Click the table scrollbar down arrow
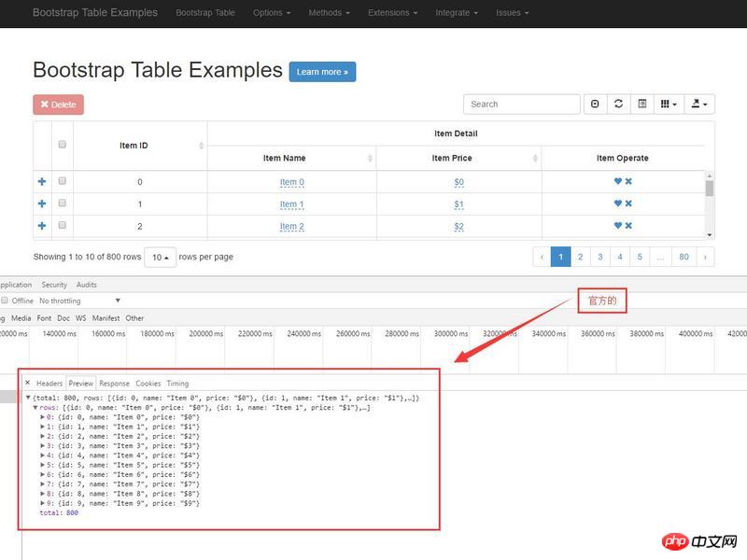747x560 pixels. pos(710,235)
